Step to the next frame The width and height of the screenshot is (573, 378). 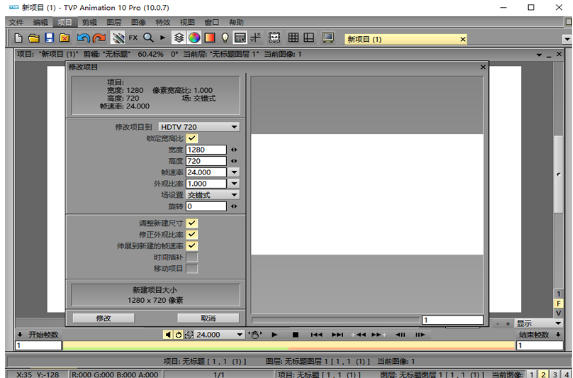point(420,334)
